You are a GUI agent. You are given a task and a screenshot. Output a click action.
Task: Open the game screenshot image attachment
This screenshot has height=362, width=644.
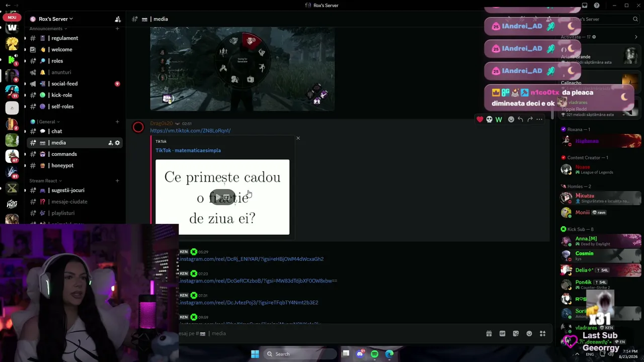pos(243,69)
